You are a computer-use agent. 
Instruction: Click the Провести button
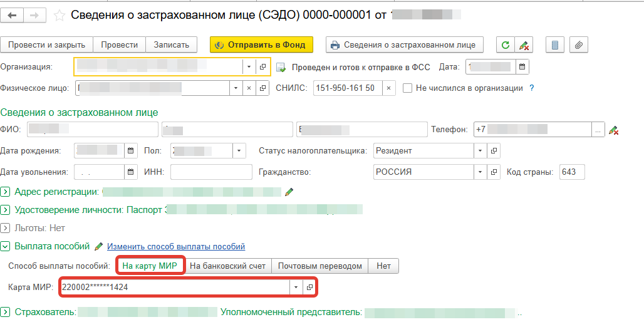pyautogui.click(x=119, y=44)
